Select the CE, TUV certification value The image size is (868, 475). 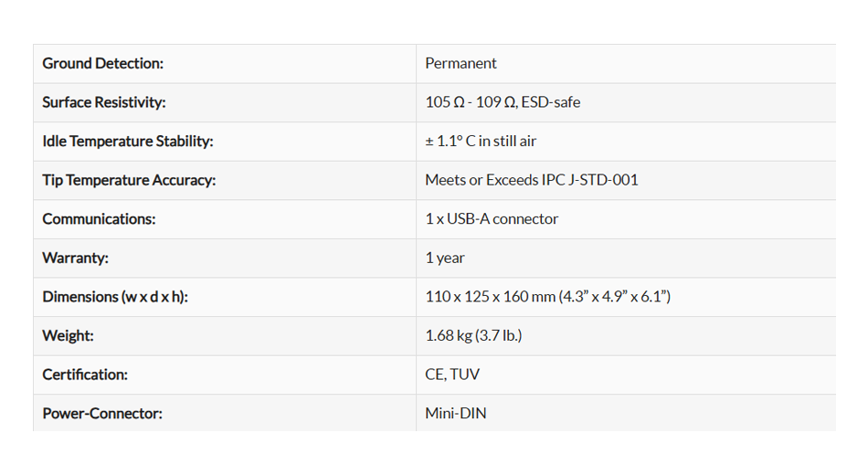[x=452, y=375]
